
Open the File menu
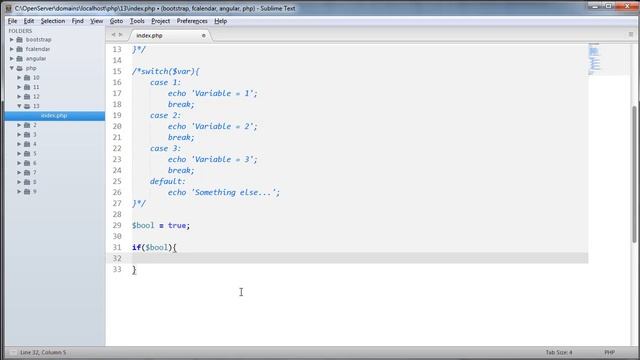13,21
